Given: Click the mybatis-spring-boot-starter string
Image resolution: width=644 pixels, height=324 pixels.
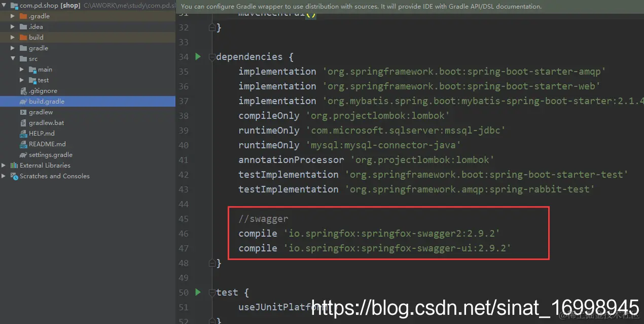Looking at the screenshot, I should pyautogui.click(x=483, y=101).
